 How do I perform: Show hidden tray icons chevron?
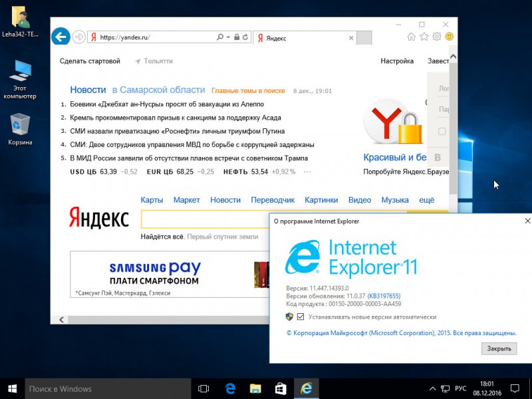433,389
